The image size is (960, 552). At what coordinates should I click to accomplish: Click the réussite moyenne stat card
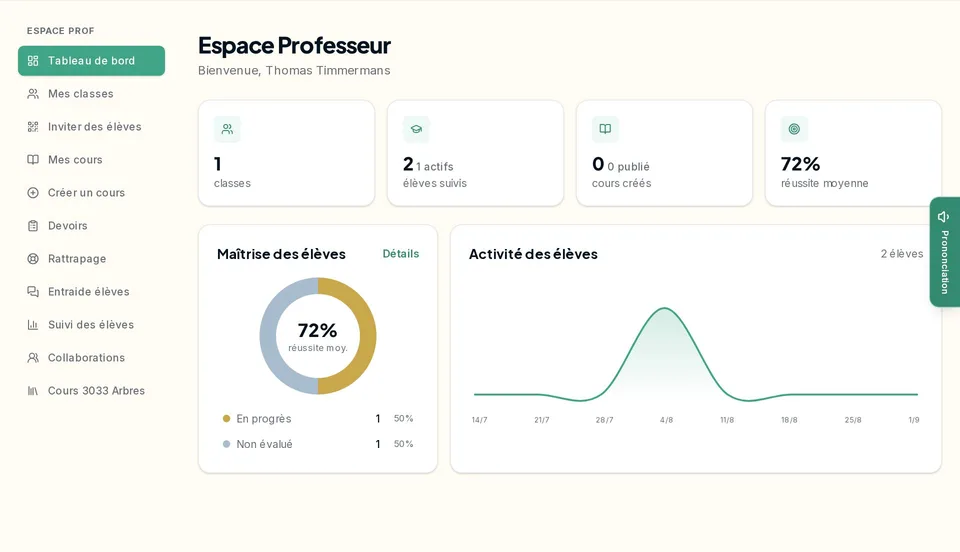point(853,153)
